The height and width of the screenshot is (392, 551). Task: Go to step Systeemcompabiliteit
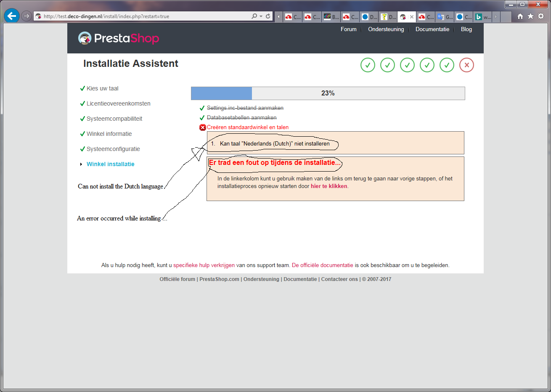pyautogui.click(x=114, y=119)
